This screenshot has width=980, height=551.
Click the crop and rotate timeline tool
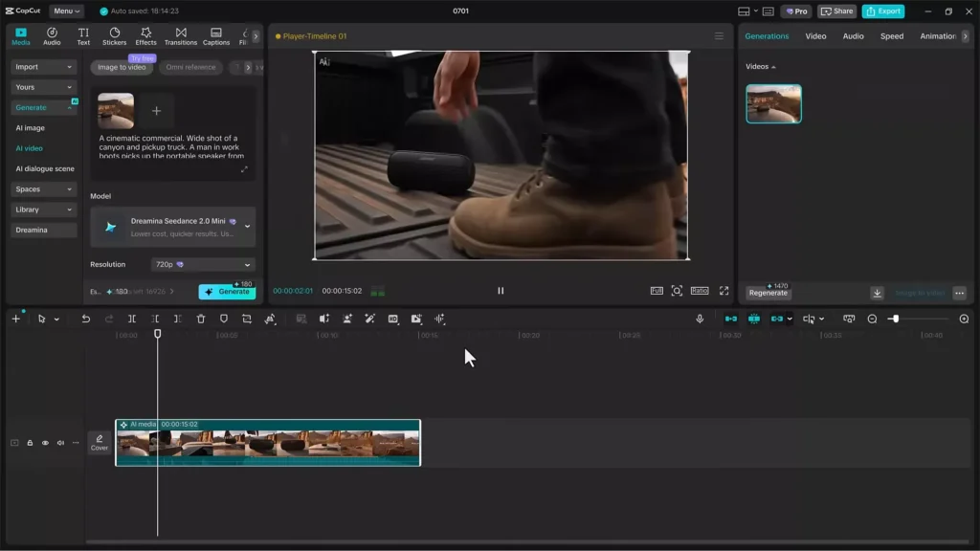[x=247, y=319]
